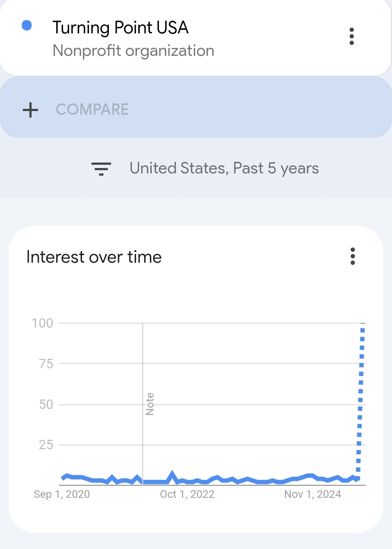Change the United States, Past 5 years filter
This screenshot has width=392, height=549.
tap(224, 168)
